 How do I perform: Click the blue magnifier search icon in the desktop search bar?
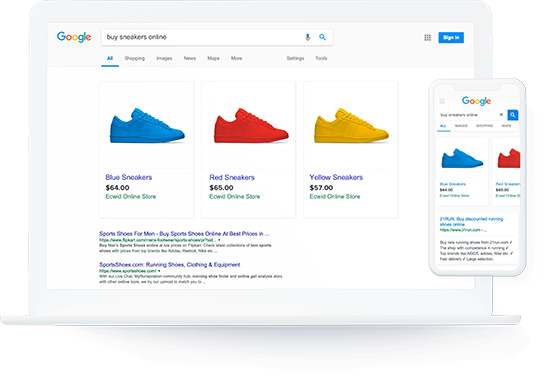[323, 37]
